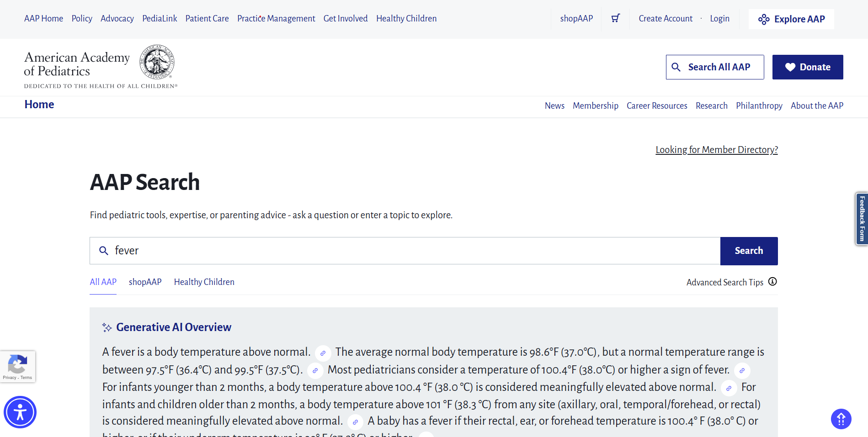Switch to the Healthy Children results tab
Viewport: 868px width, 437px height.
click(x=204, y=282)
